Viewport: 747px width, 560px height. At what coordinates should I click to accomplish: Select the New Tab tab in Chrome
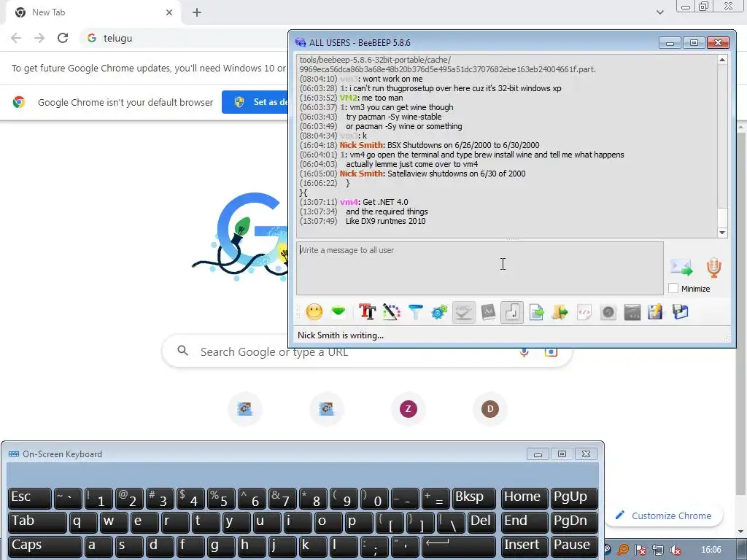[x=93, y=12]
